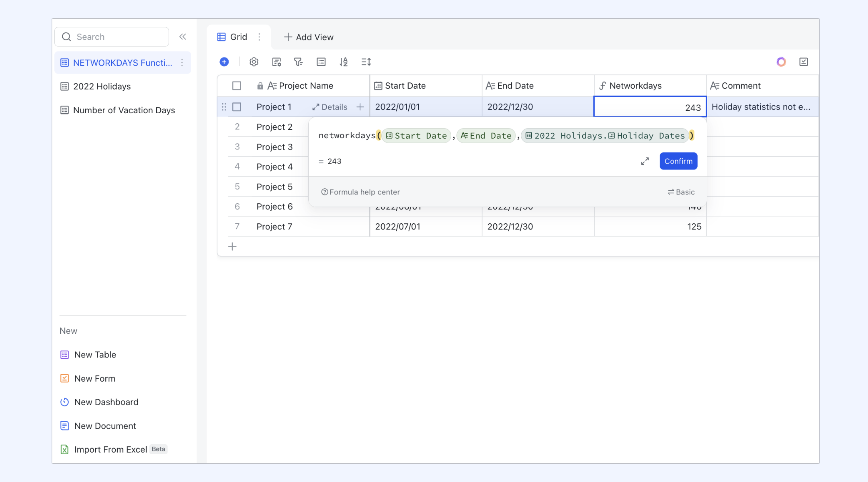This screenshot has height=482, width=868.
Task: Create a New Document
Action: click(x=98, y=426)
